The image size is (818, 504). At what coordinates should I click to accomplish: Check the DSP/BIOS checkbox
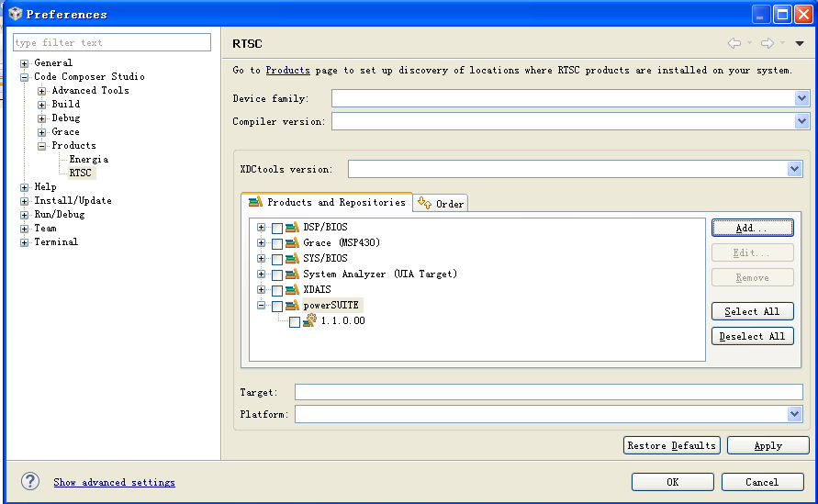pyautogui.click(x=277, y=229)
